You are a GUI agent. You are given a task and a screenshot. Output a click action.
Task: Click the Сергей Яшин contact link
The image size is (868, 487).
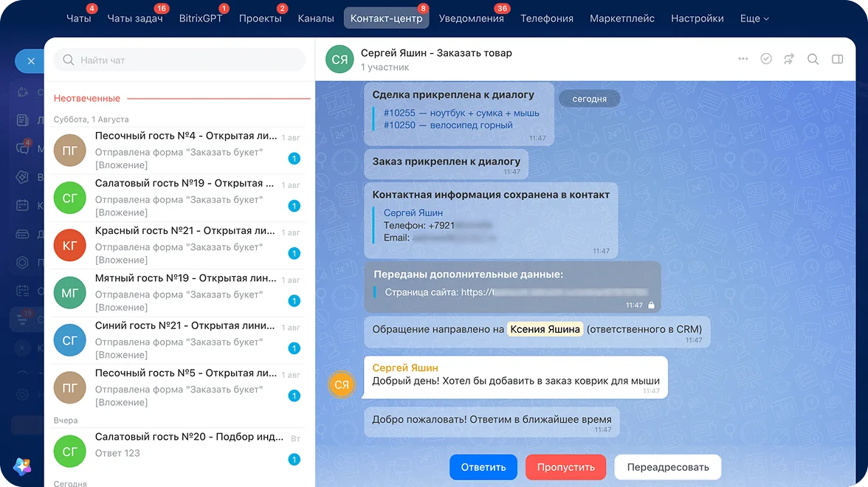click(x=413, y=213)
